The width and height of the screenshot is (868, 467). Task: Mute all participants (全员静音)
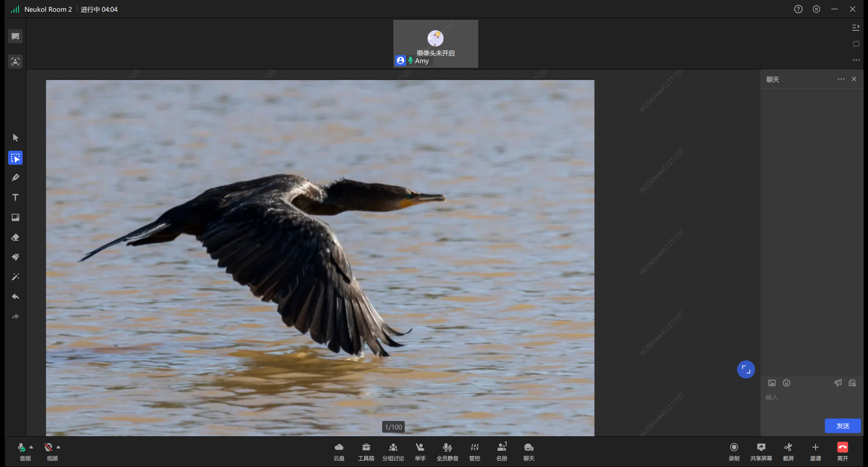click(x=447, y=451)
